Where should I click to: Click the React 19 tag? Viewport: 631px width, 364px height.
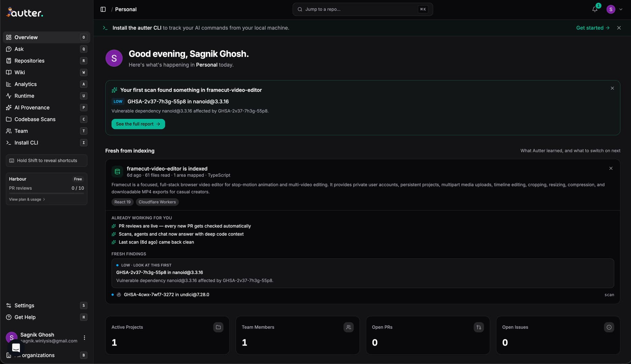click(x=122, y=202)
